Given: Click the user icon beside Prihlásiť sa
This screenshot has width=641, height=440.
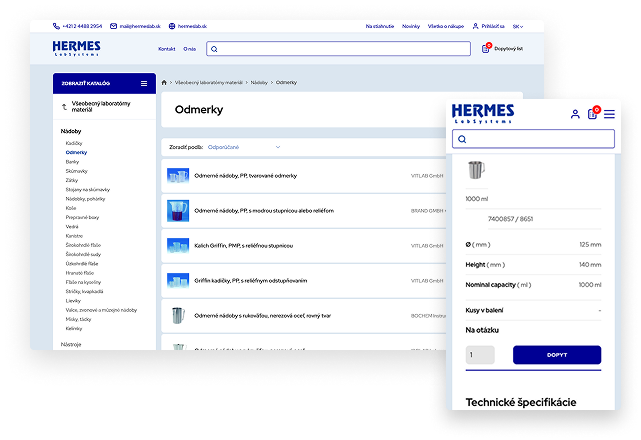Looking at the screenshot, I should [x=475, y=26].
